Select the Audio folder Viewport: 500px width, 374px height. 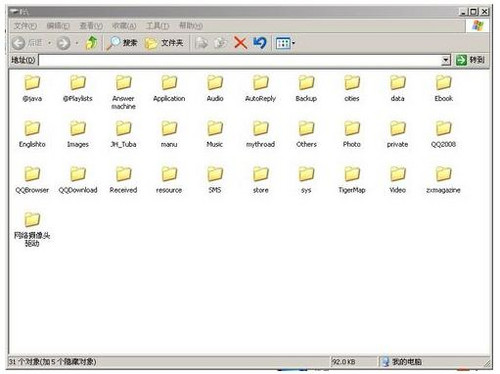(x=215, y=88)
